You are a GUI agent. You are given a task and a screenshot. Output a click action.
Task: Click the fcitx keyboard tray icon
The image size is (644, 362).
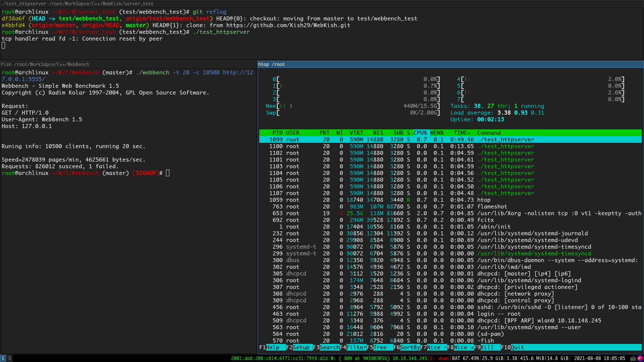(633, 358)
